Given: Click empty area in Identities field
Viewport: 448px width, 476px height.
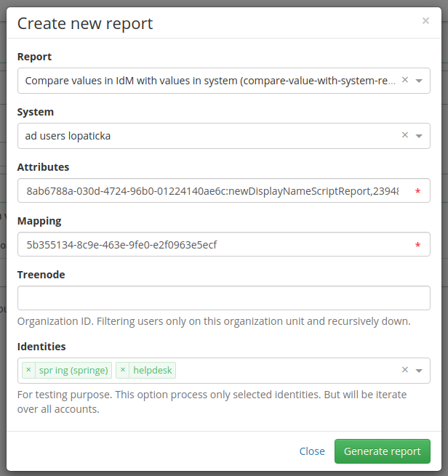Looking at the screenshot, I should tap(286, 371).
